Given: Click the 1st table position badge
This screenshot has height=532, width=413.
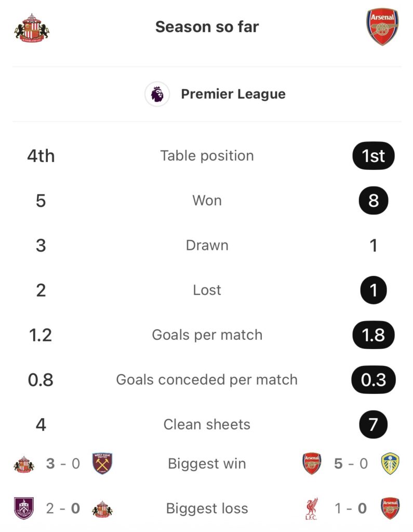Looking at the screenshot, I should pyautogui.click(x=373, y=156).
